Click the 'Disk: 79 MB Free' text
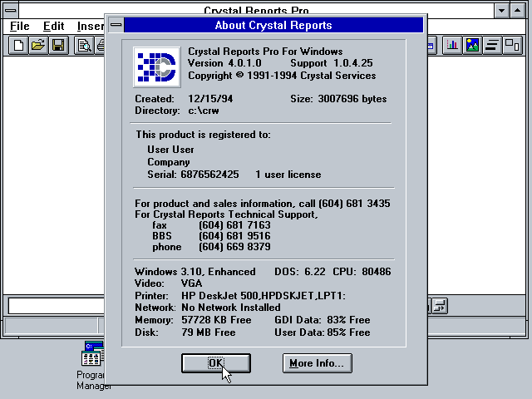Viewport: 532px width, 399px height. pos(185,332)
